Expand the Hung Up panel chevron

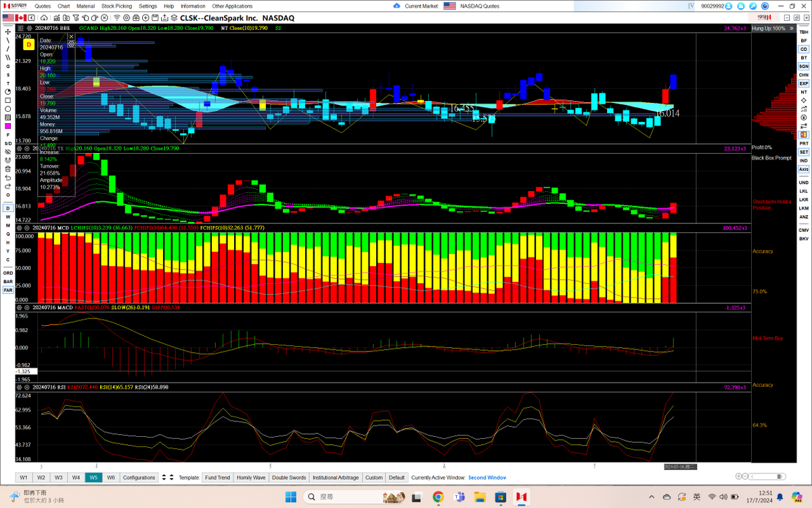[x=791, y=28]
